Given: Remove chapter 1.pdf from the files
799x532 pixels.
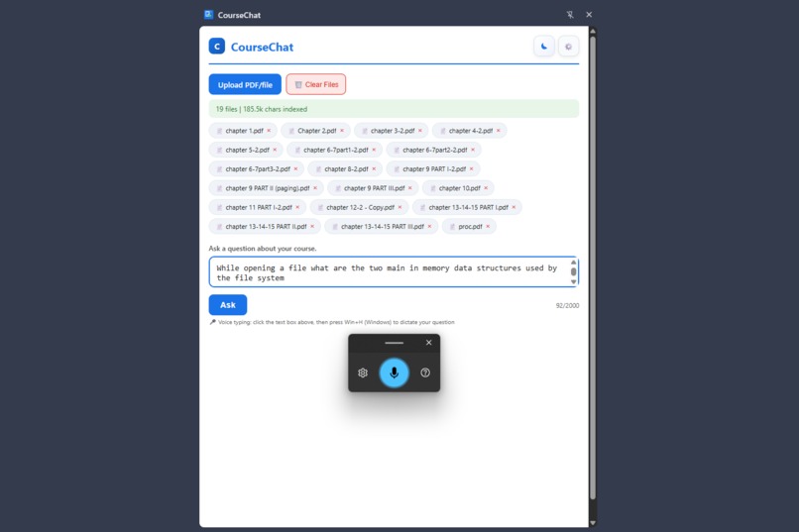Looking at the screenshot, I should pos(269,131).
